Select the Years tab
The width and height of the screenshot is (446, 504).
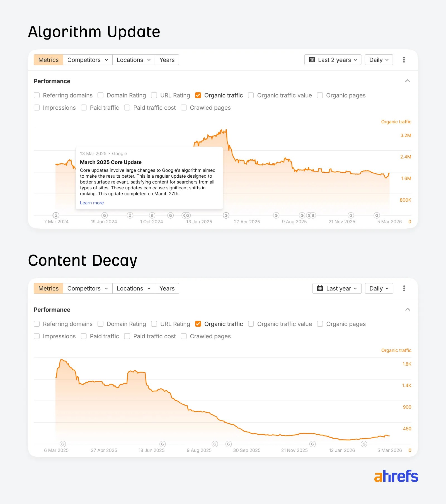(x=167, y=60)
